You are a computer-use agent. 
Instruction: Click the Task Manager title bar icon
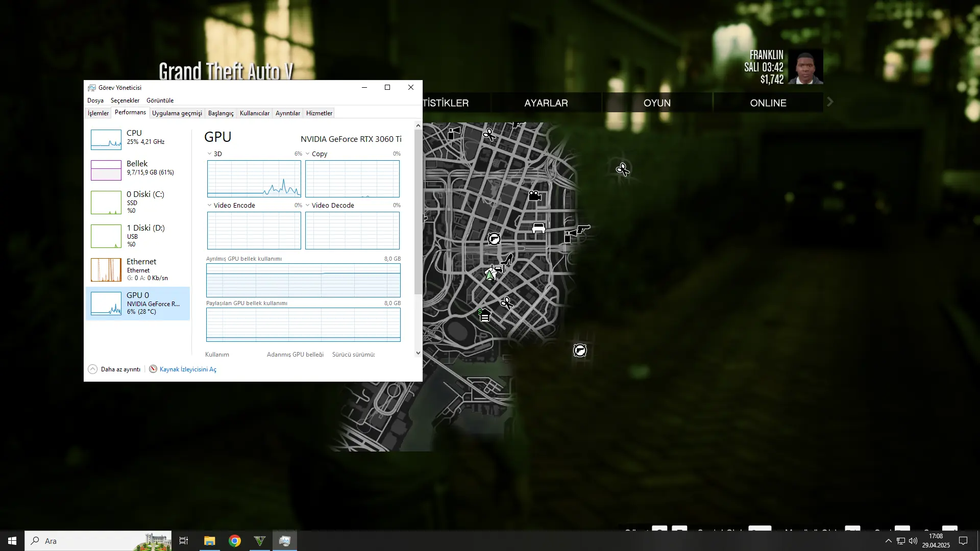pos(92,88)
